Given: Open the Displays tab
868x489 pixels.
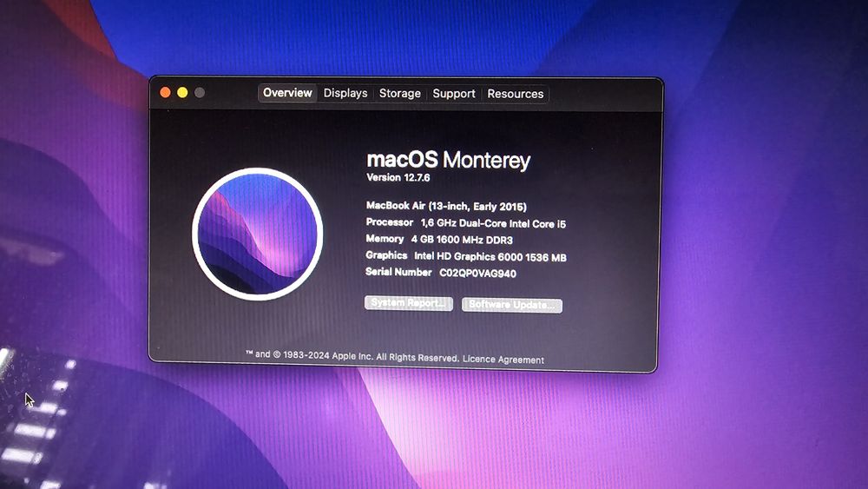Looking at the screenshot, I should pyautogui.click(x=345, y=93).
